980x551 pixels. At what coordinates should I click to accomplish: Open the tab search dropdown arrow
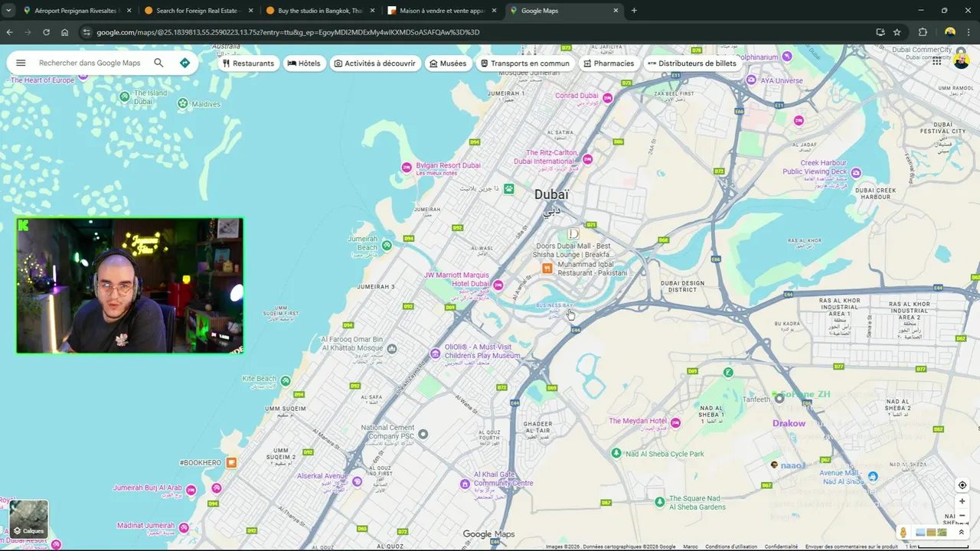pos(8,11)
